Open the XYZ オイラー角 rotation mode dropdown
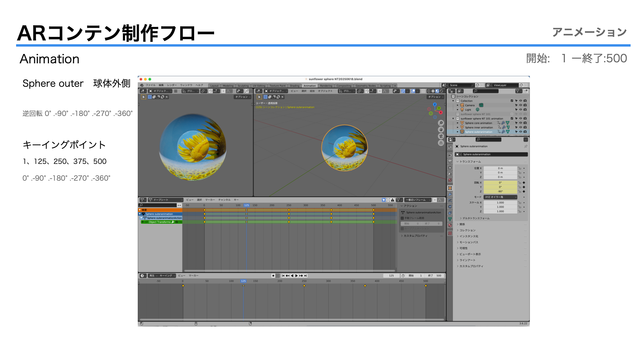The image size is (644, 362). (x=500, y=197)
